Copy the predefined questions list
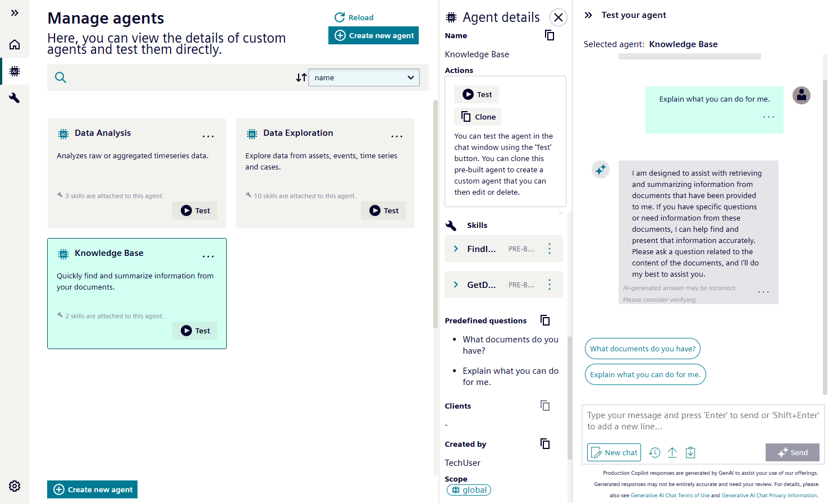833x504 pixels. (x=545, y=320)
